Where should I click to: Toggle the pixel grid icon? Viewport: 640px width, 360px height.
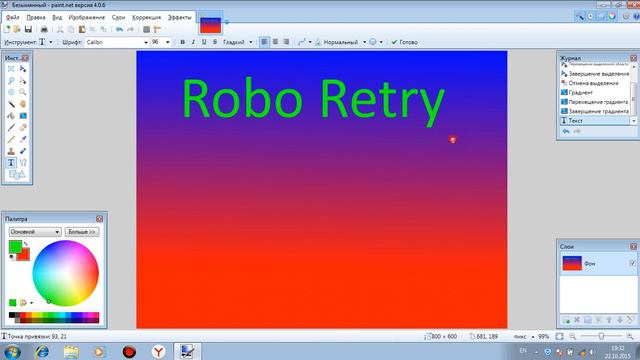[146, 29]
